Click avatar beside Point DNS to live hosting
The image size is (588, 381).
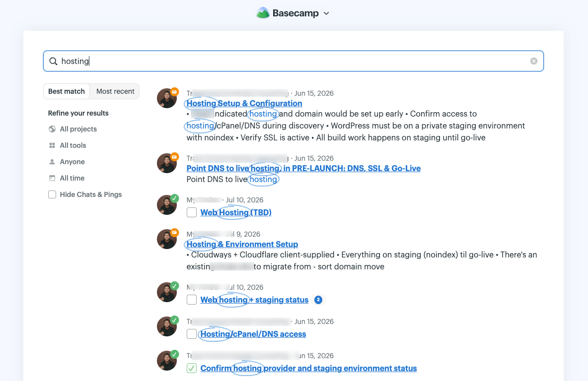pos(167,163)
